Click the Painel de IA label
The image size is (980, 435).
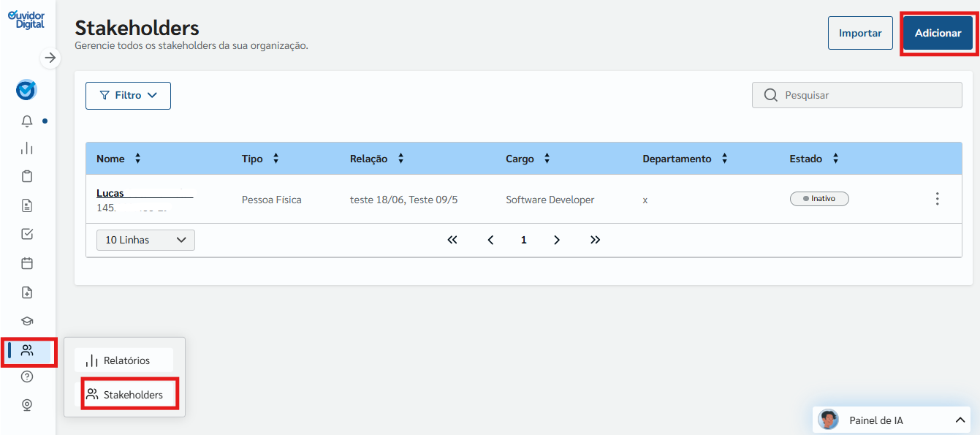pos(876,420)
